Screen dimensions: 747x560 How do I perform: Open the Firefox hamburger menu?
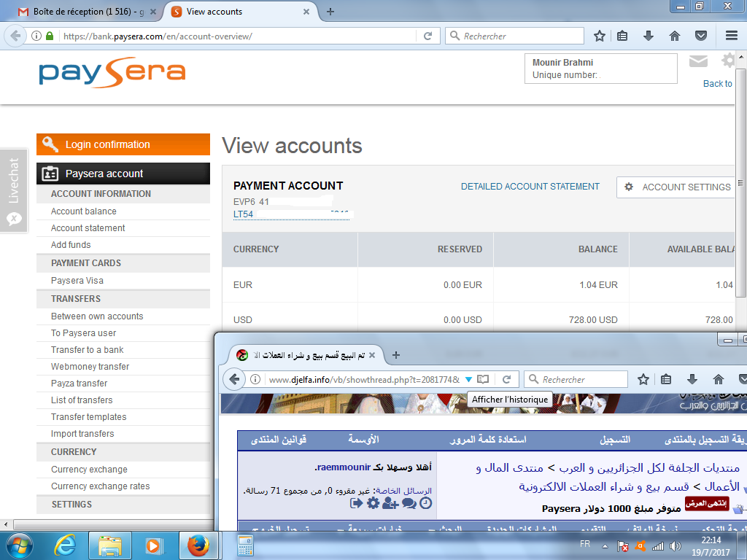732,36
